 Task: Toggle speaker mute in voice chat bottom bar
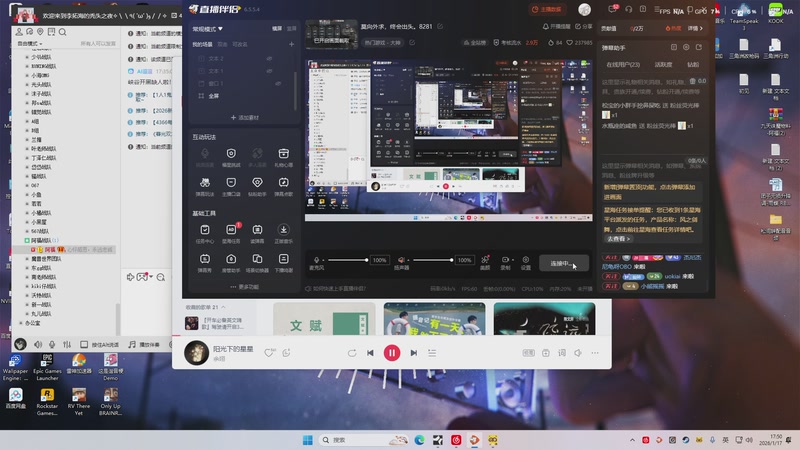[38, 344]
